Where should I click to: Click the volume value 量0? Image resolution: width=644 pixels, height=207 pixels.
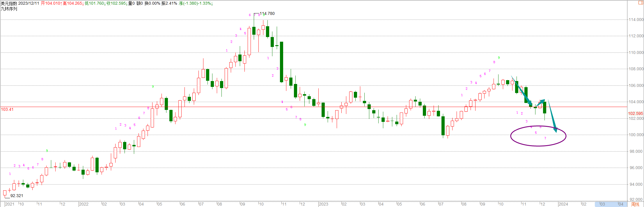132,3
